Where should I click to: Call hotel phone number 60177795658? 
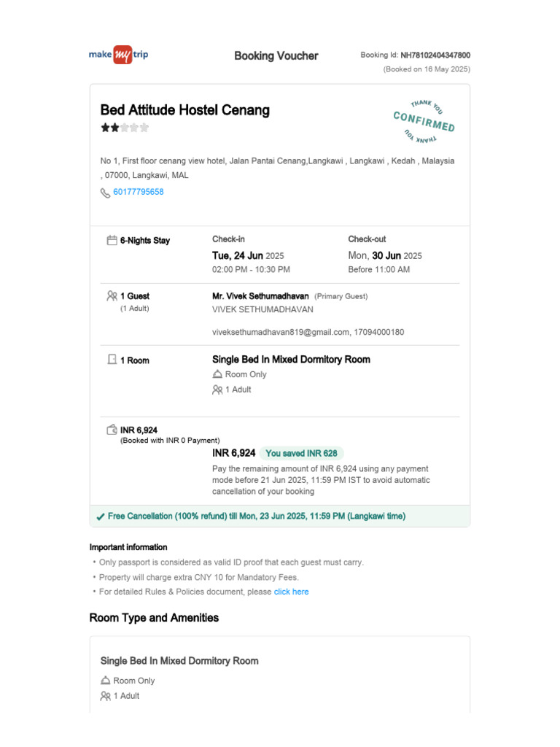tap(139, 192)
